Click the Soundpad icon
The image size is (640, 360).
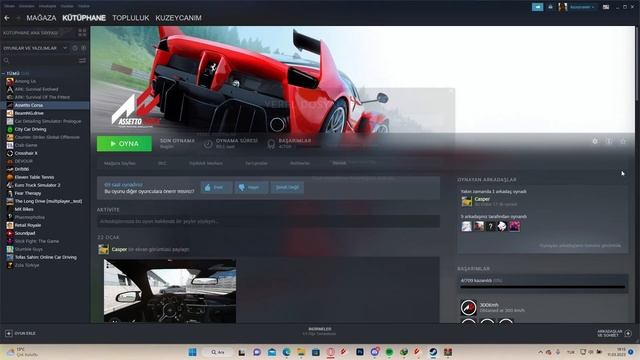tap(10, 233)
